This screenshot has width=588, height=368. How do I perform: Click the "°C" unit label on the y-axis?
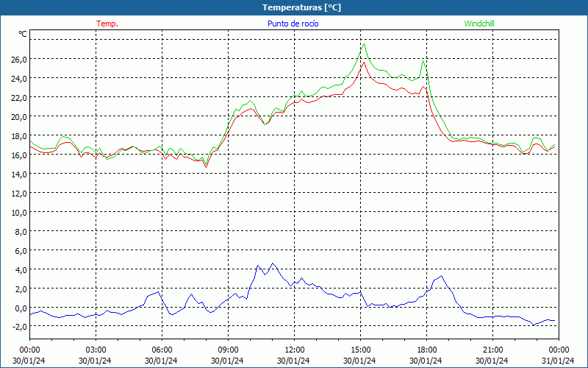click(23, 34)
